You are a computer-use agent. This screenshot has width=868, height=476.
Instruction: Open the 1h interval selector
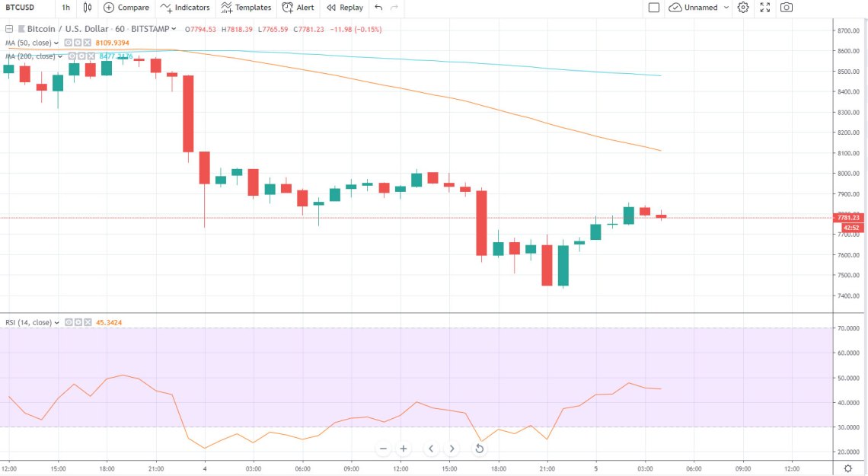(x=65, y=8)
